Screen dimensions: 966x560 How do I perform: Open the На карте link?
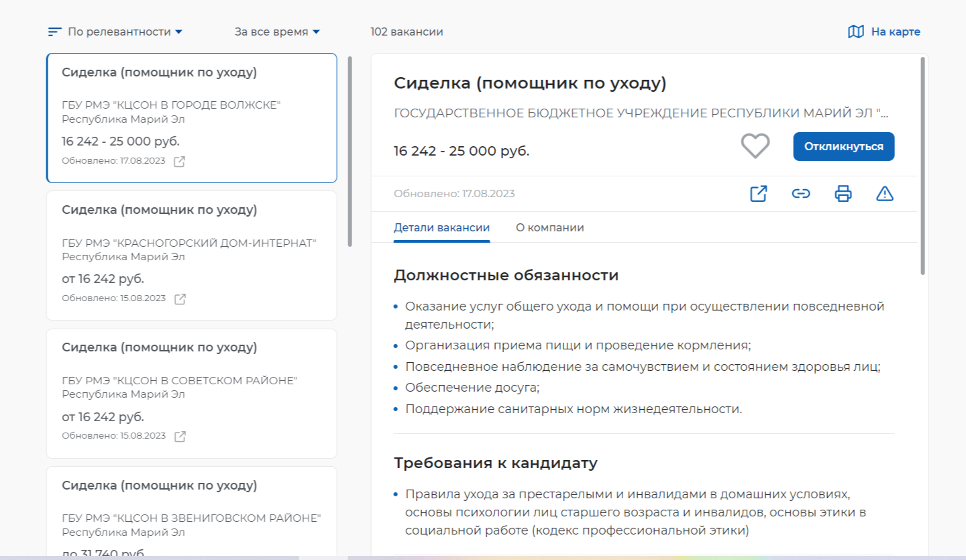896,32
